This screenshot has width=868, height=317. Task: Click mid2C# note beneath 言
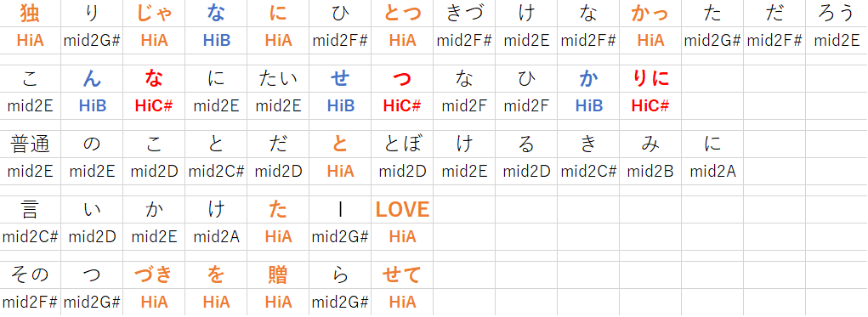[x=31, y=237]
